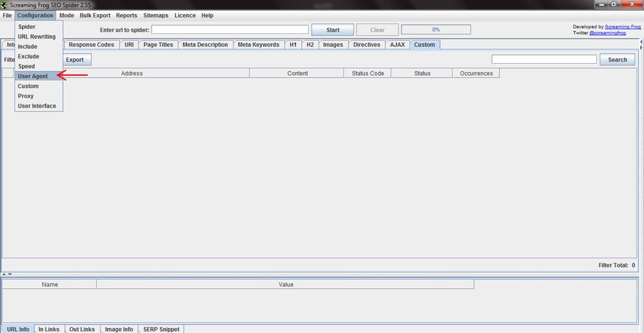Select the SERP Snippet bottom tab
The image size is (644, 333).
pos(162,329)
